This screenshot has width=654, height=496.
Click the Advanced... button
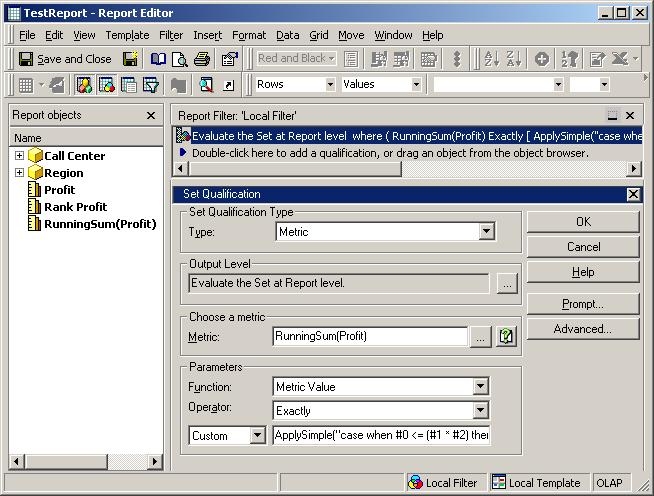tap(583, 328)
